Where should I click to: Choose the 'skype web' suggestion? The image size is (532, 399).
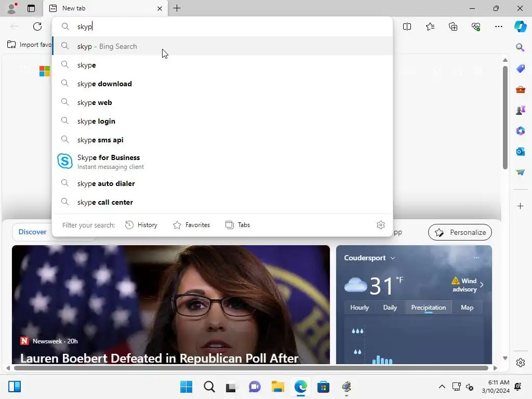pyautogui.click(x=222, y=102)
